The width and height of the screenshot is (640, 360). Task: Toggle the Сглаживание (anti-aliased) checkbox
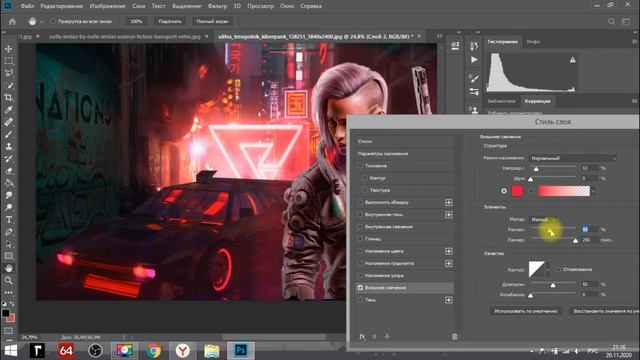tap(558, 269)
